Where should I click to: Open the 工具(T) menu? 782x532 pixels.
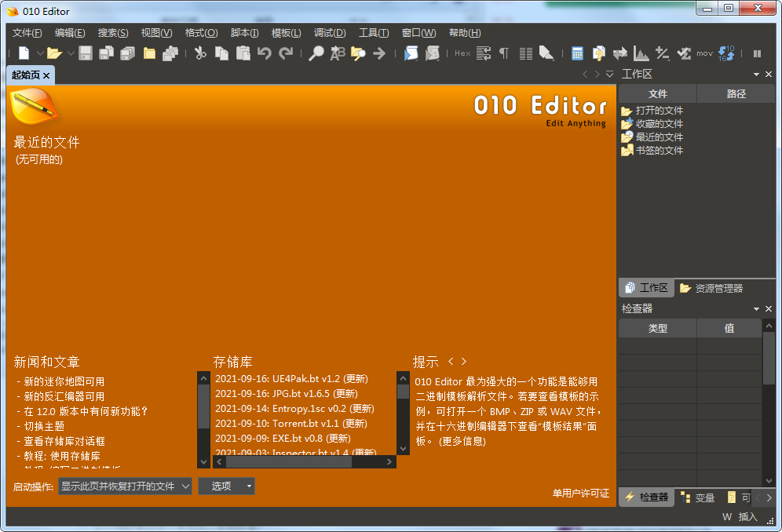point(374,32)
